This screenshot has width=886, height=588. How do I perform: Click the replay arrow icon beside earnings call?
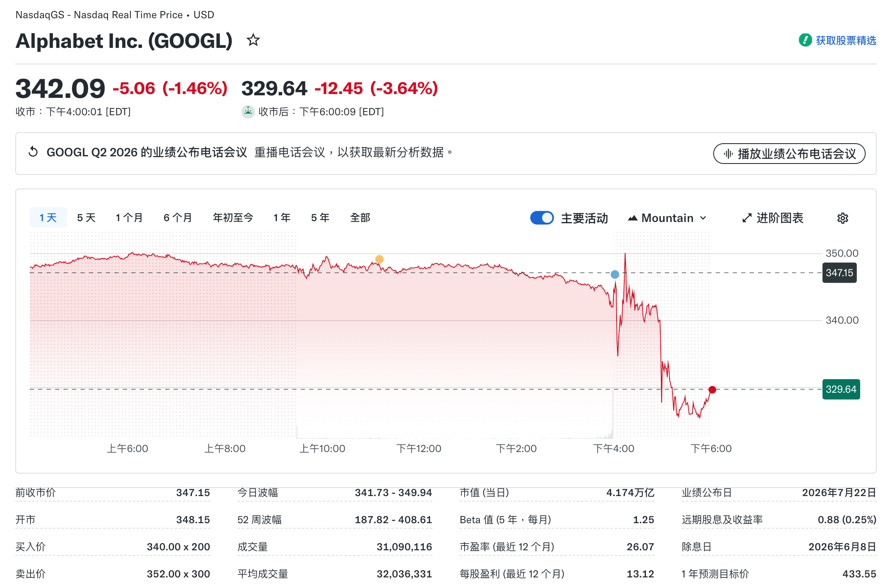tap(33, 152)
